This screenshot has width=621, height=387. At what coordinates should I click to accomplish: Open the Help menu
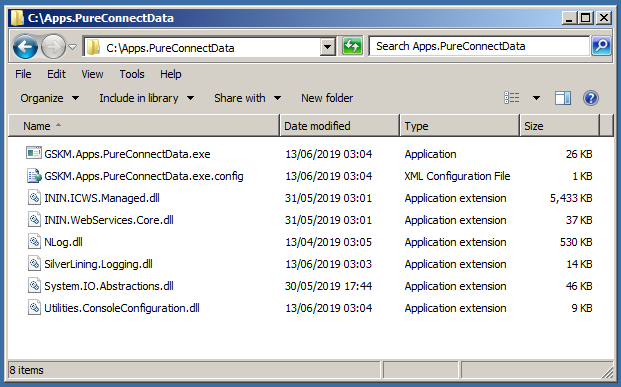(171, 74)
